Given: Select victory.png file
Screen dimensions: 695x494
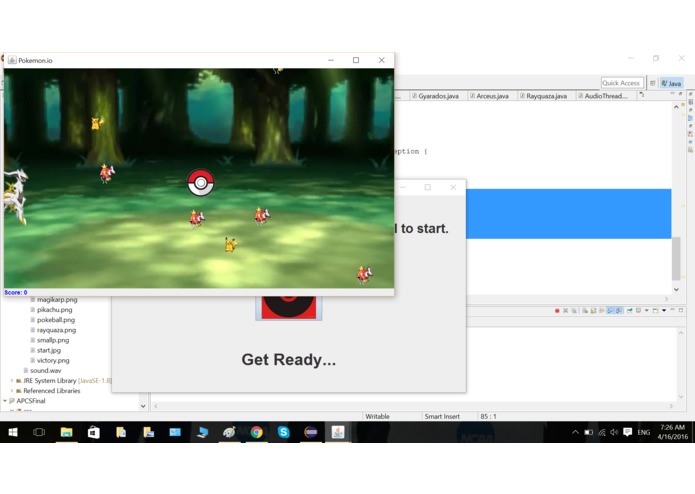Looking at the screenshot, I should 53,360.
